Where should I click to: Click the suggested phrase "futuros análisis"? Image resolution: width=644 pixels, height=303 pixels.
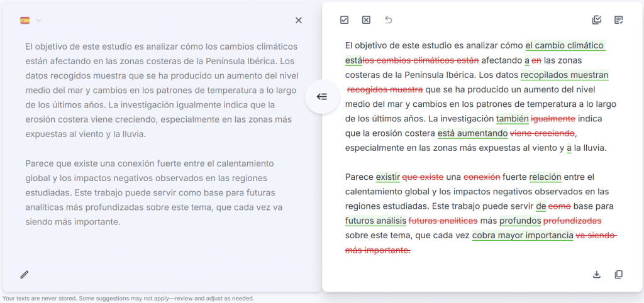tap(375, 221)
